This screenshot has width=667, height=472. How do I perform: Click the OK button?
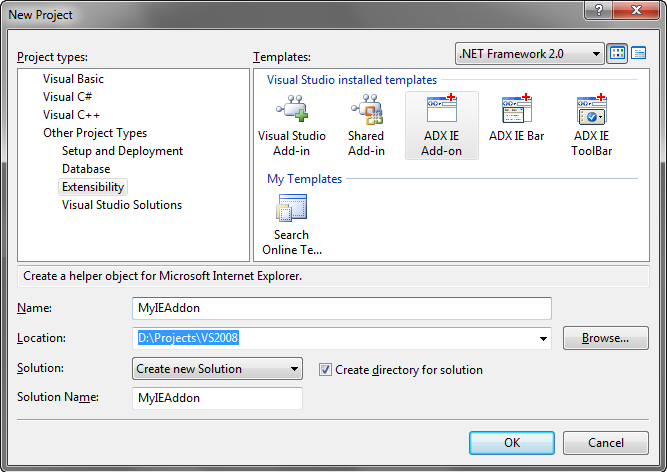tap(512, 443)
